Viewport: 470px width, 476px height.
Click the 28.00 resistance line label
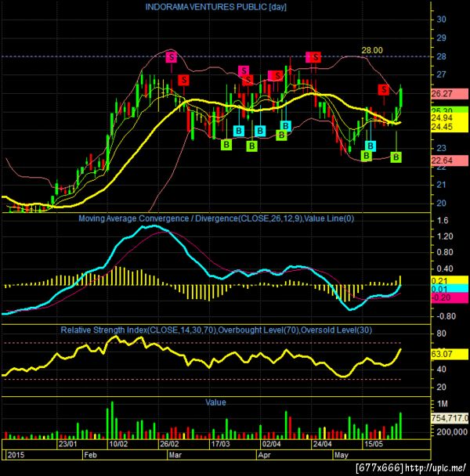point(372,50)
